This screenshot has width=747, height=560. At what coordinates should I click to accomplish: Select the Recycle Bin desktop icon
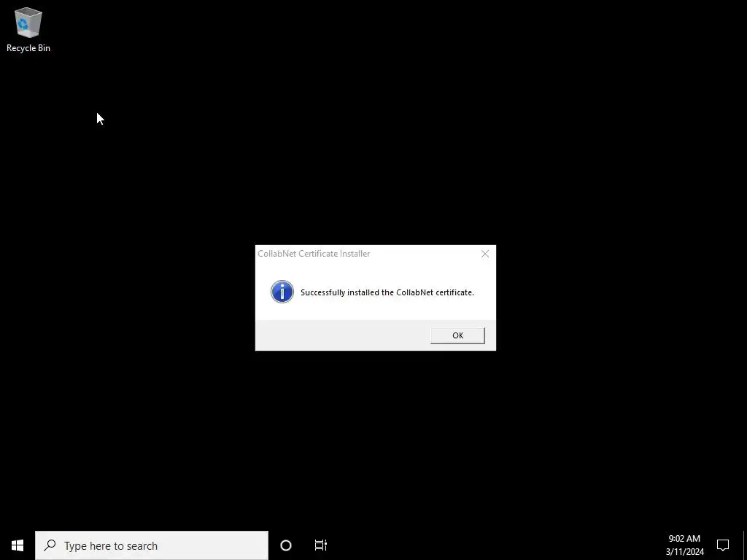click(x=28, y=29)
